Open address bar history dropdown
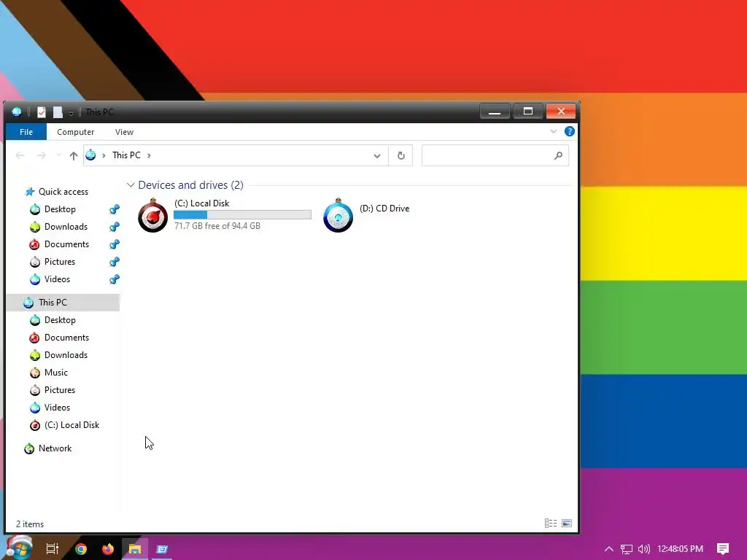 tap(377, 156)
